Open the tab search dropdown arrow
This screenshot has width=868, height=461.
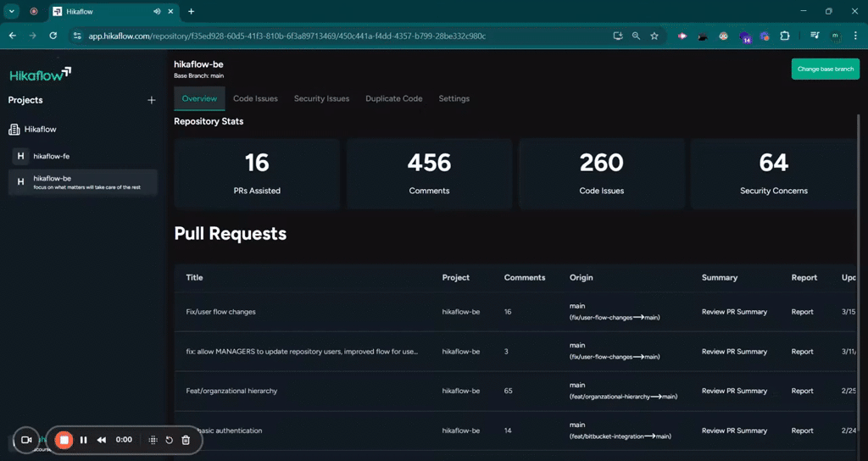coord(12,11)
